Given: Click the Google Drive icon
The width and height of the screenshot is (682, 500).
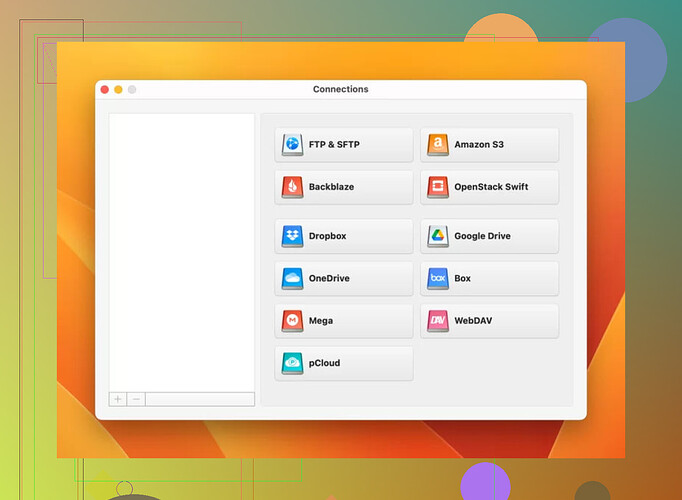Looking at the screenshot, I should 438,236.
